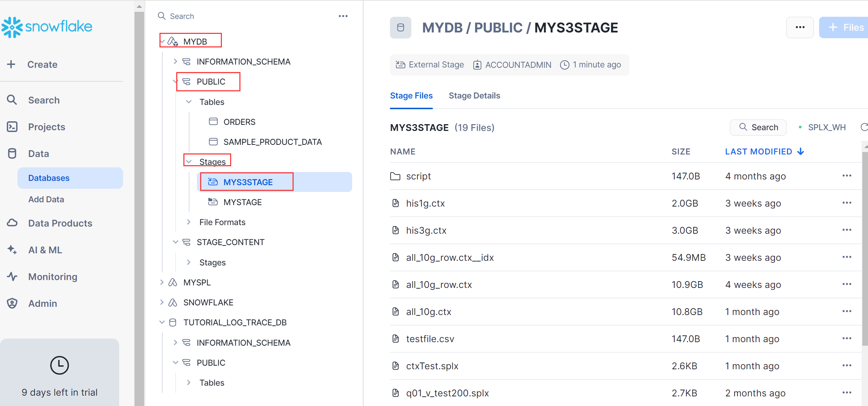
Task: Open the object explorer three-dots menu
Action: (x=343, y=16)
